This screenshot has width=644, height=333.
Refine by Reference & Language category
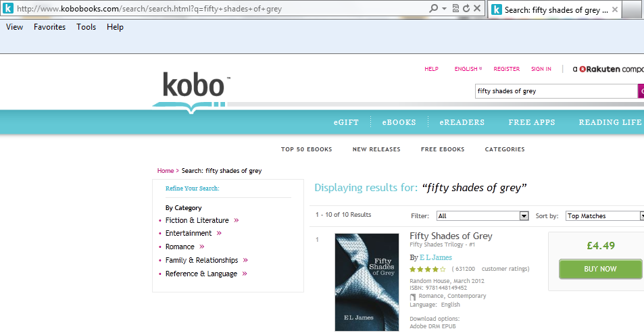click(x=201, y=274)
